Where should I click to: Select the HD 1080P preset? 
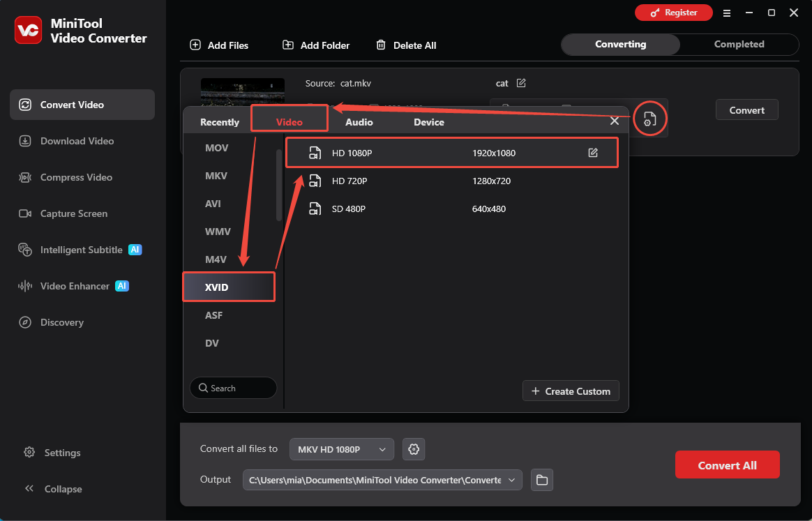[451, 153]
